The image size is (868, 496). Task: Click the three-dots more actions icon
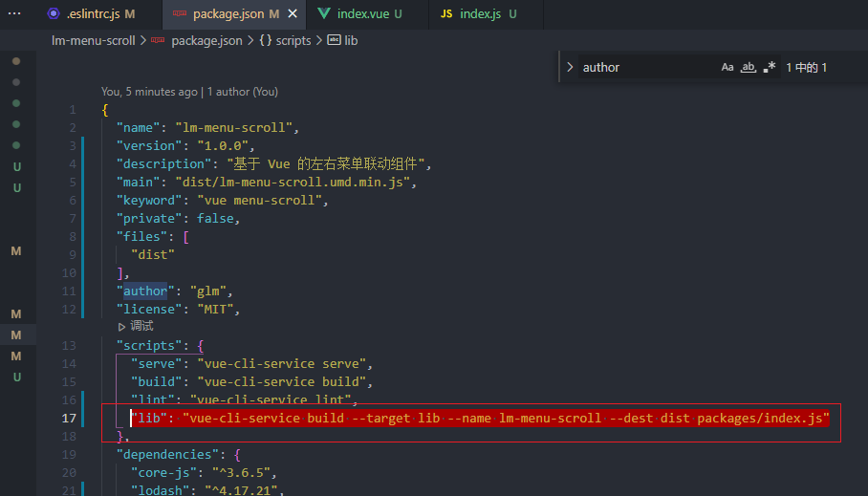click(x=14, y=13)
